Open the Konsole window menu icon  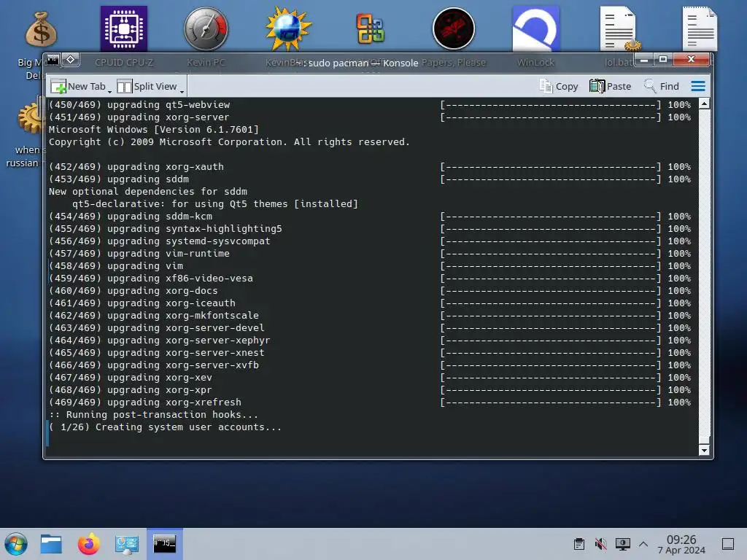pyautogui.click(x=53, y=60)
